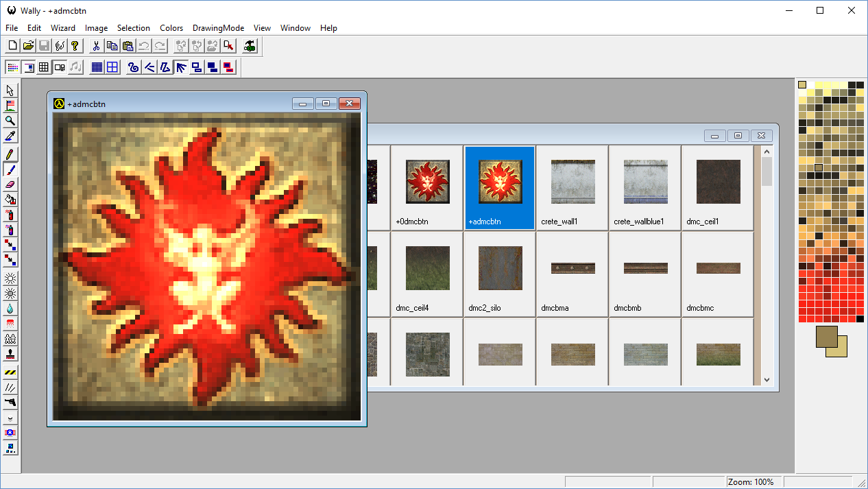Toggle the color palette toolbar button

coord(12,67)
